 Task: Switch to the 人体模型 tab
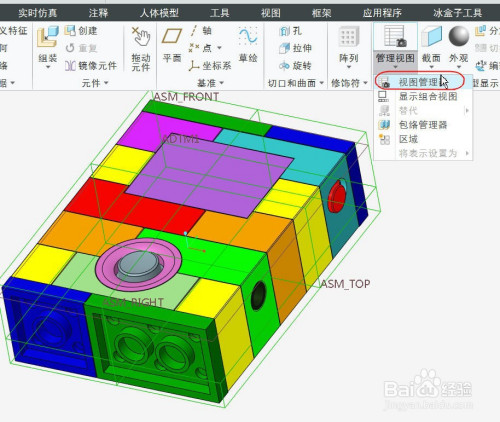pyautogui.click(x=159, y=13)
